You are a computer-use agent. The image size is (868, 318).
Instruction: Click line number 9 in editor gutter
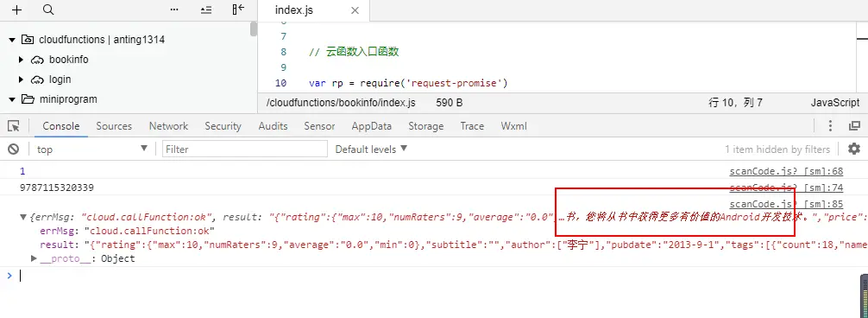pyautogui.click(x=283, y=67)
